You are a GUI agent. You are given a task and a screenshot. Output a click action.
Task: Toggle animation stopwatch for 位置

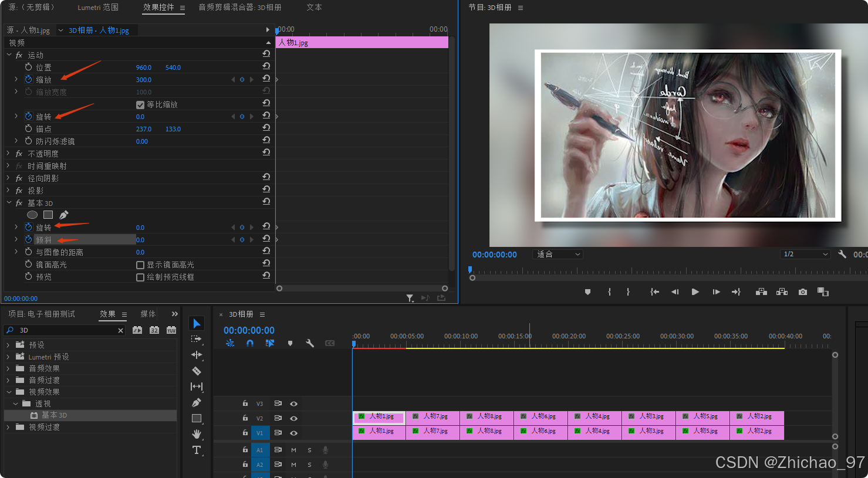tap(28, 67)
